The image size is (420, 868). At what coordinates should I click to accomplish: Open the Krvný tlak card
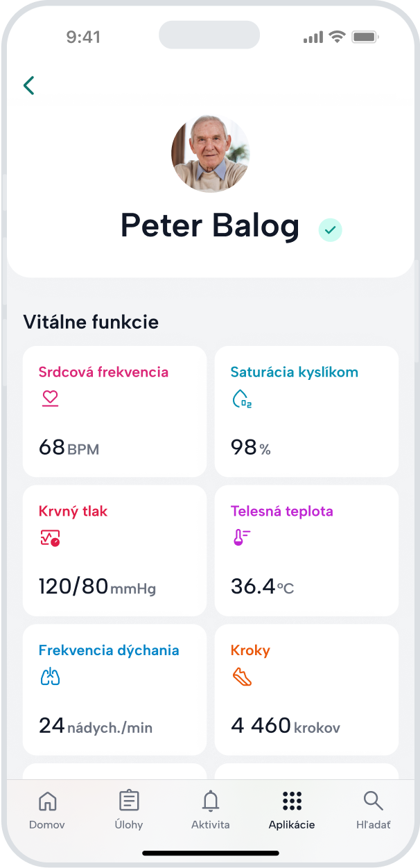point(115,551)
